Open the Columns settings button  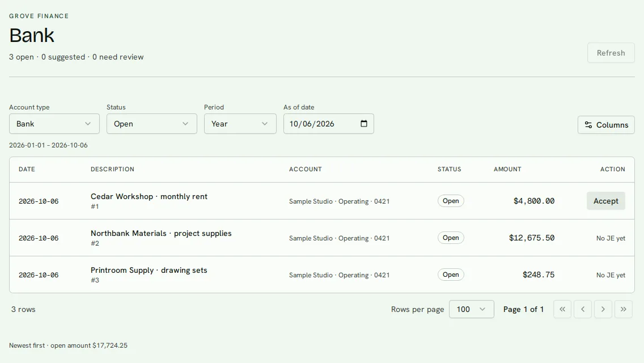(606, 125)
